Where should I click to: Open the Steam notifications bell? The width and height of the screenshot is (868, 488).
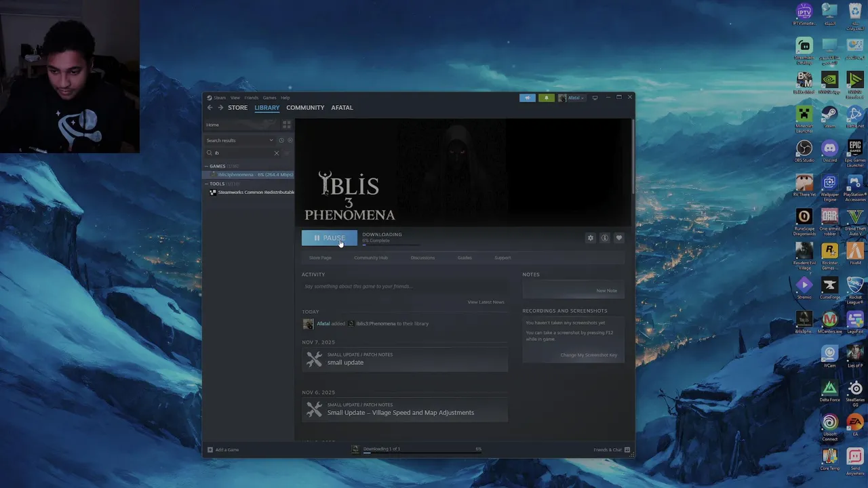coord(546,98)
